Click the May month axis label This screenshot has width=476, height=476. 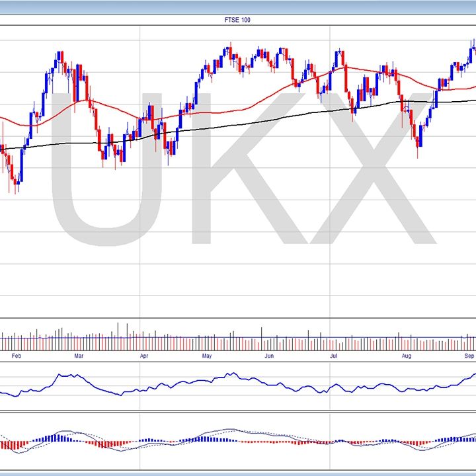click(x=207, y=356)
